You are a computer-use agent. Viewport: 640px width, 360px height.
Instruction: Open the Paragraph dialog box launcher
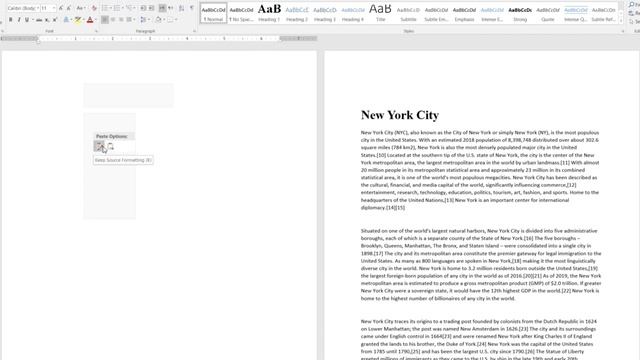194,31
